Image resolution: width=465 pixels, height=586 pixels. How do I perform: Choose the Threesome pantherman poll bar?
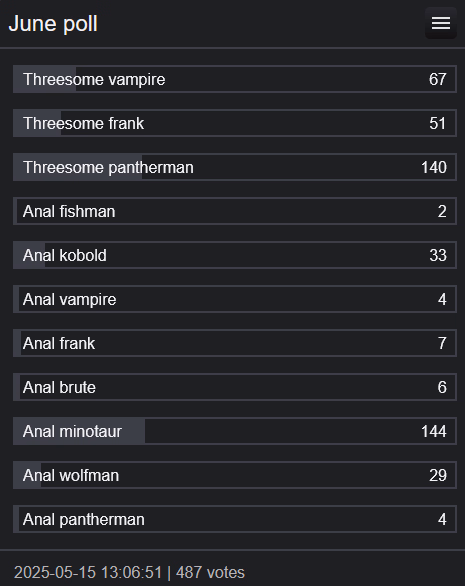pyautogui.click(x=235, y=167)
